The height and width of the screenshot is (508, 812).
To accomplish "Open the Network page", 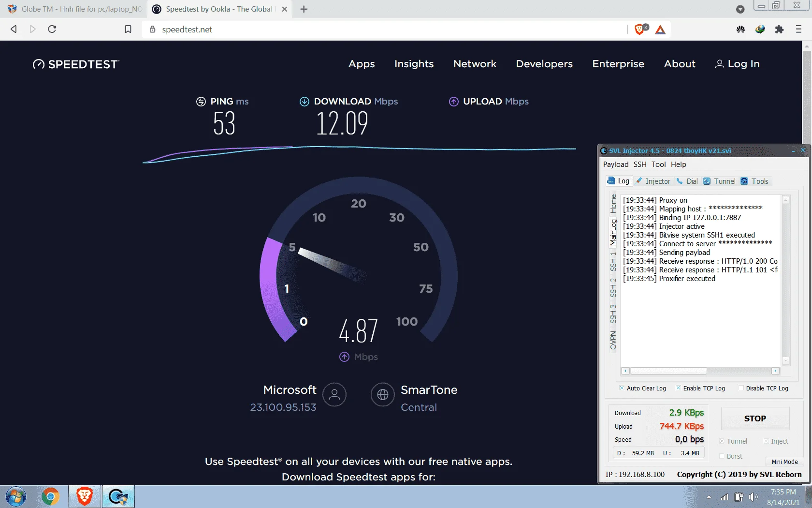I will click(x=475, y=64).
